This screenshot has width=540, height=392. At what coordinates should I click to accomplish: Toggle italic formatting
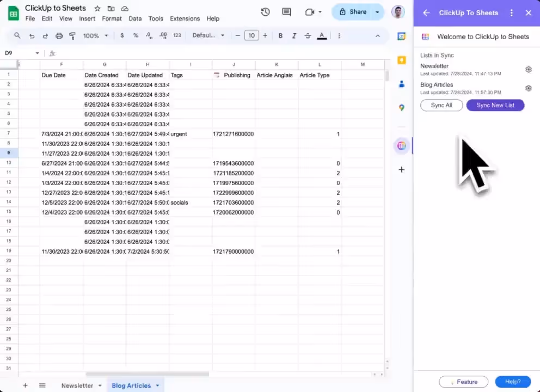pos(294,35)
